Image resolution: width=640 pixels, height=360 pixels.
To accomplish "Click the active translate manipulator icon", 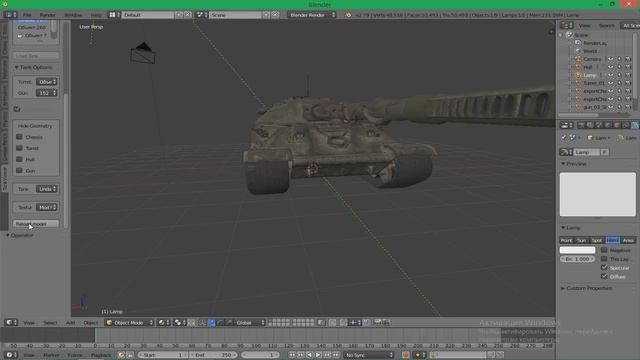I will (211, 323).
